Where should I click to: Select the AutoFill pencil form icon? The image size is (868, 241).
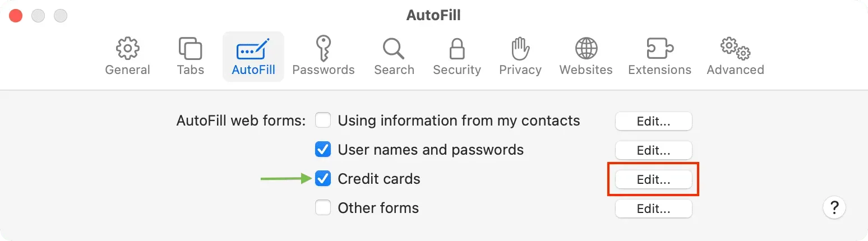253,49
